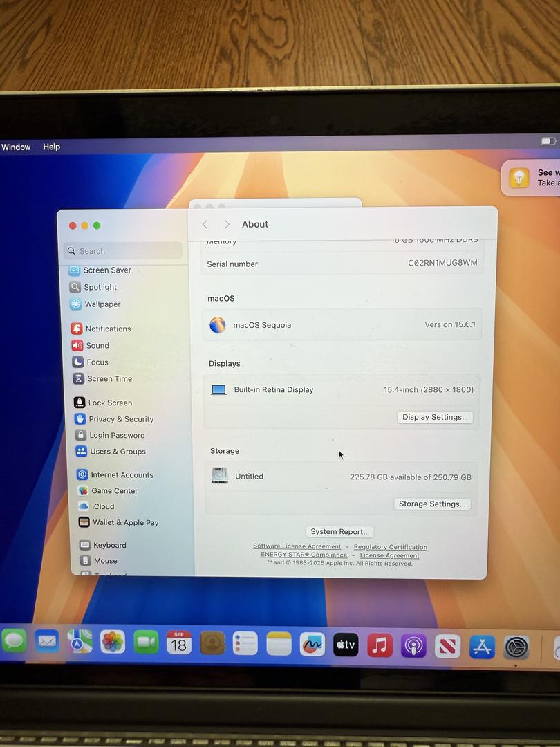The height and width of the screenshot is (747, 560).
Task: Open the Apple TV app in the Dock
Action: click(346, 645)
